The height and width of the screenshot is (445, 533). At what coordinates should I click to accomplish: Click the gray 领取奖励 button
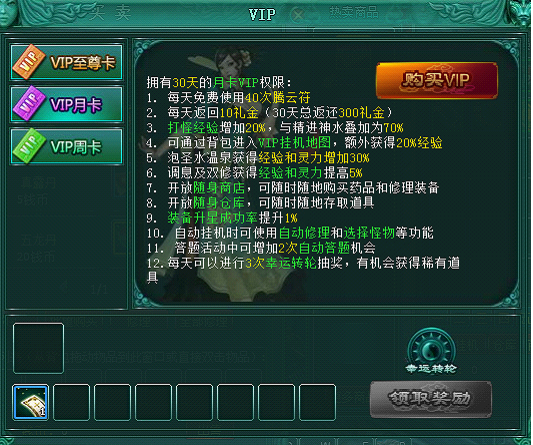coord(431,399)
